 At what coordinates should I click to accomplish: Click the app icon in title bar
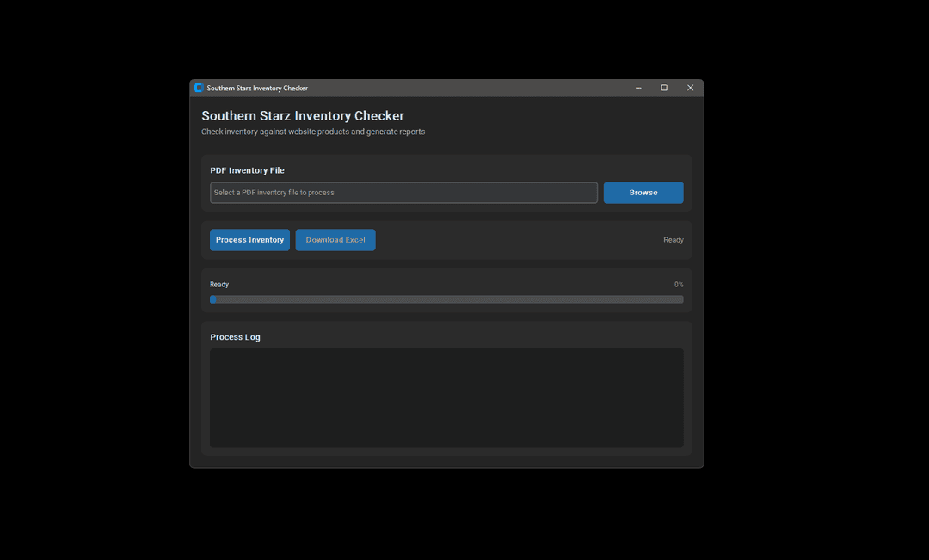(x=199, y=88)
